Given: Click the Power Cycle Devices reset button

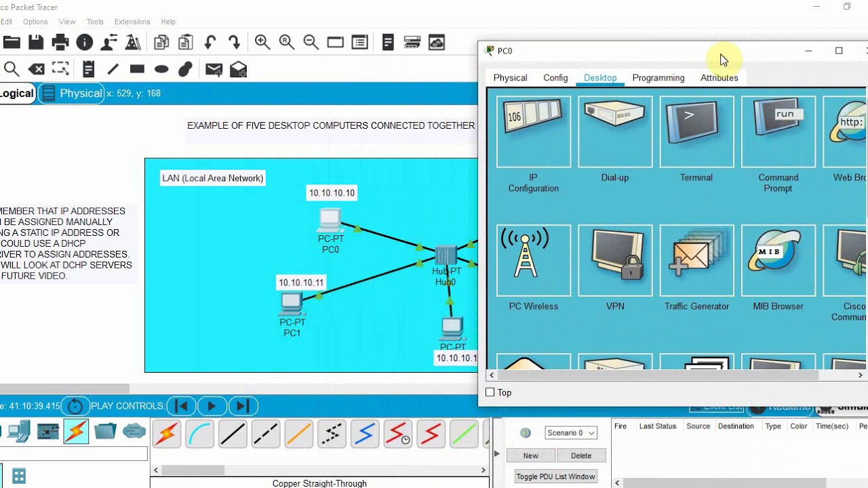Looking at the screenshot, I should click(75, 406).
